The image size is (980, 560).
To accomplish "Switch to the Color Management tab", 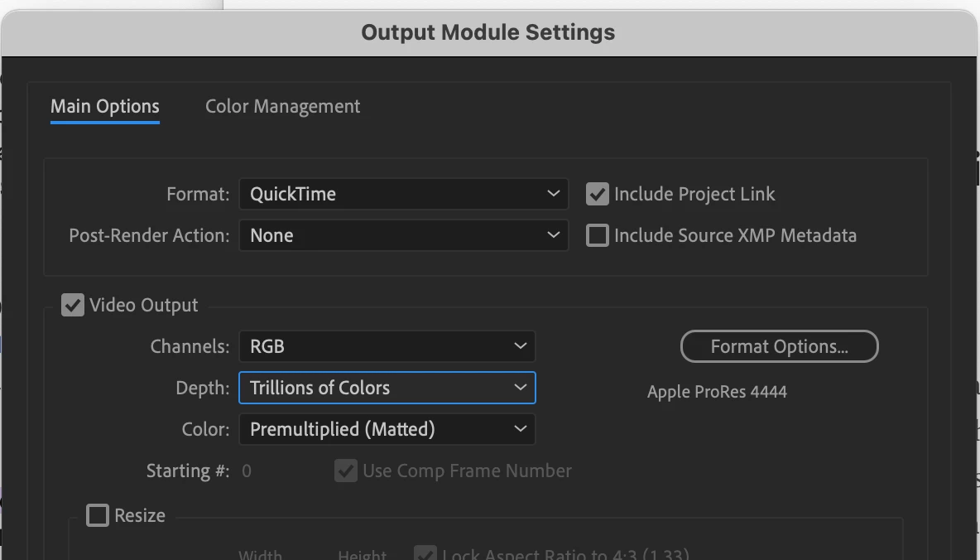I will pos(282,107).
